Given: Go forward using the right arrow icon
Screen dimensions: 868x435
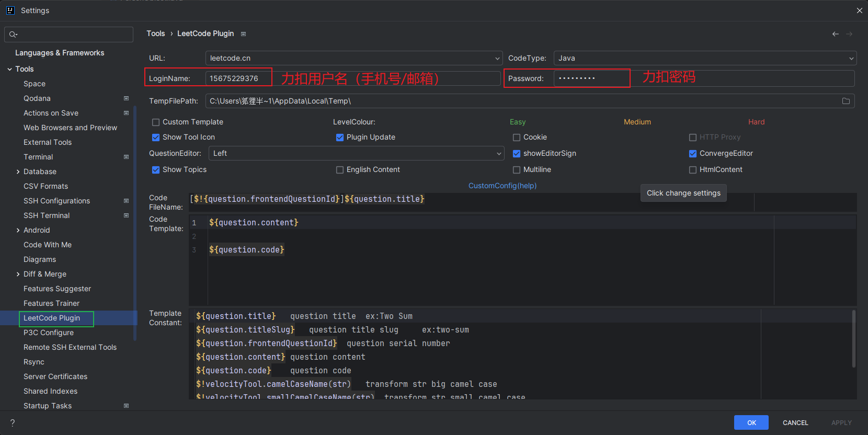Looking at the screenshot, I should coord(849,34).
